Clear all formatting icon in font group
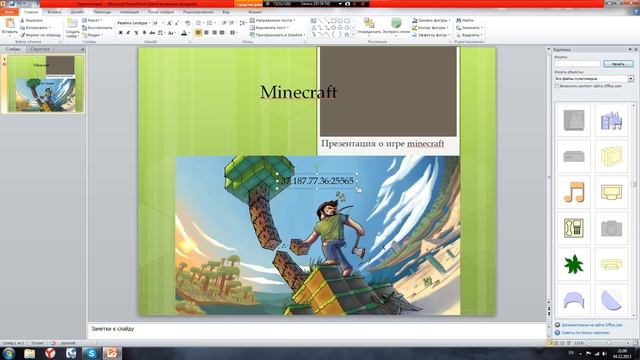The height and width of the screenshot is (360, 640). (x=187, y=23)
